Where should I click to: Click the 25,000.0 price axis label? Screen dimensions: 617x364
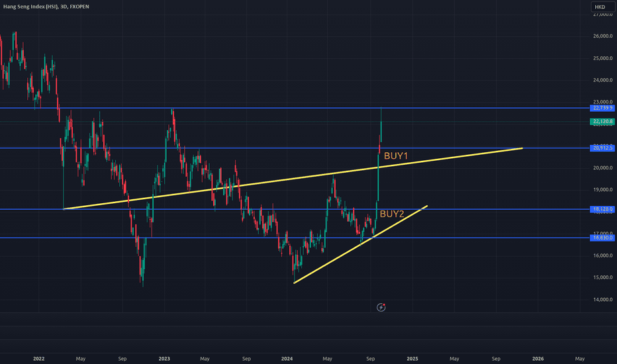click(603, 58)
